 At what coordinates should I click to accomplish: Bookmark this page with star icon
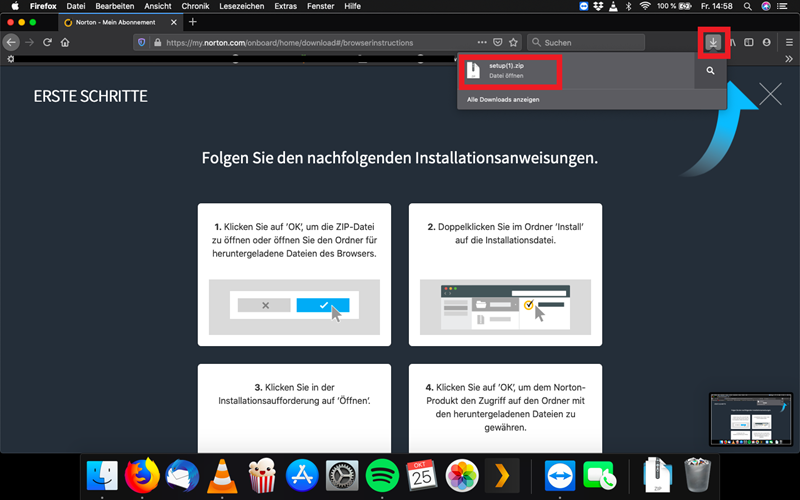tap(513, 42)
